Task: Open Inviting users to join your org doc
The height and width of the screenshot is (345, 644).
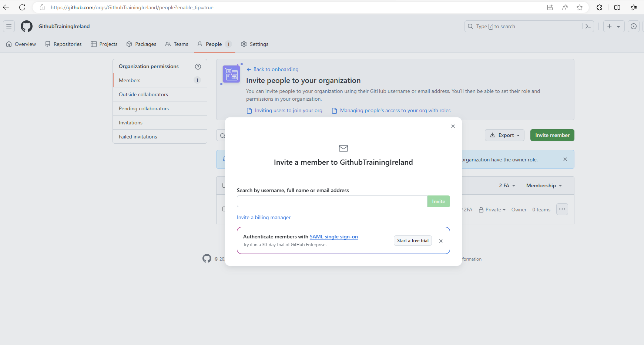Action: click(x=285, y=110)
